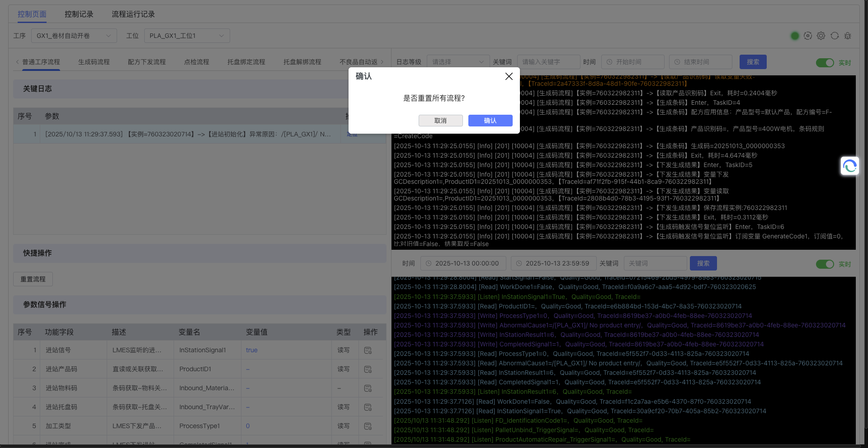Click the circular refresh arrows icon

(x=835, y=36)
